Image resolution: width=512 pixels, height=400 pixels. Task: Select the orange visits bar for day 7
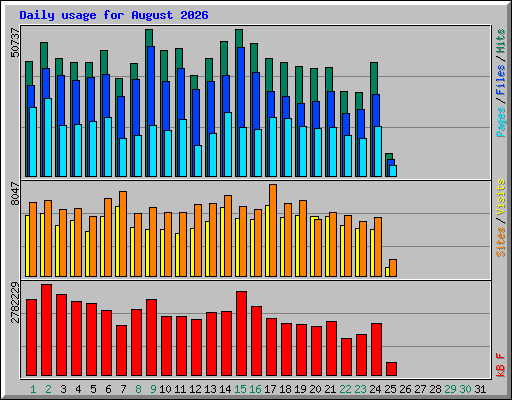point(123,234)
